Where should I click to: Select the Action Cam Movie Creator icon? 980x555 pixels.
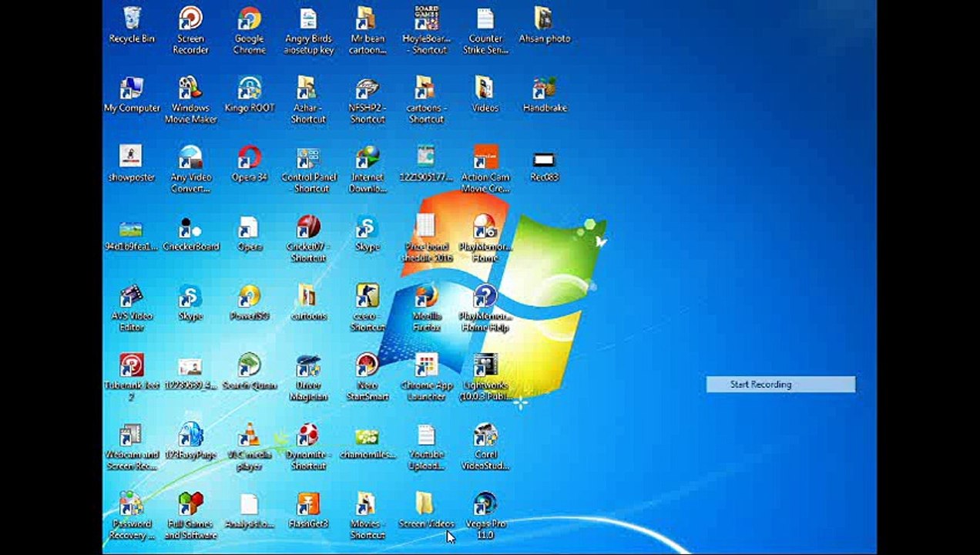tap(485, 169)
